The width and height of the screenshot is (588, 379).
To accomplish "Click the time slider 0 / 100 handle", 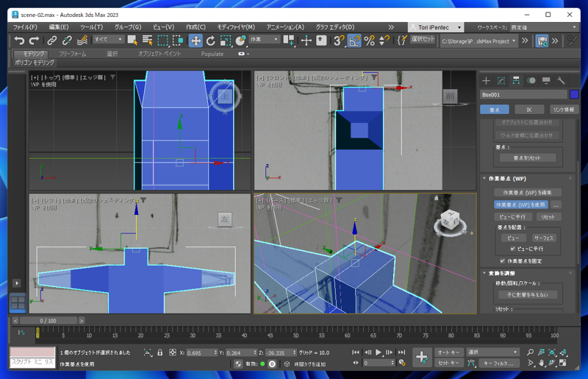I will pyautogui.click(x=49, y=321).
